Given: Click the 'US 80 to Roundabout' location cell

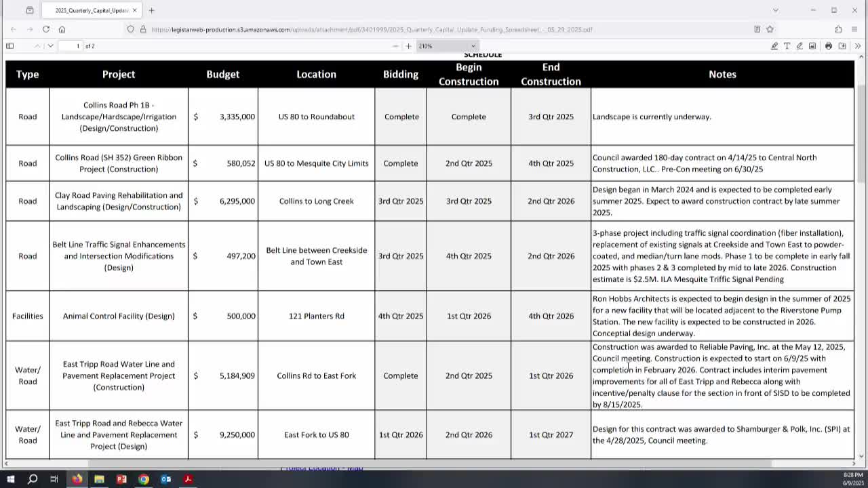Looking at the screenshot, I should point(317,117).
